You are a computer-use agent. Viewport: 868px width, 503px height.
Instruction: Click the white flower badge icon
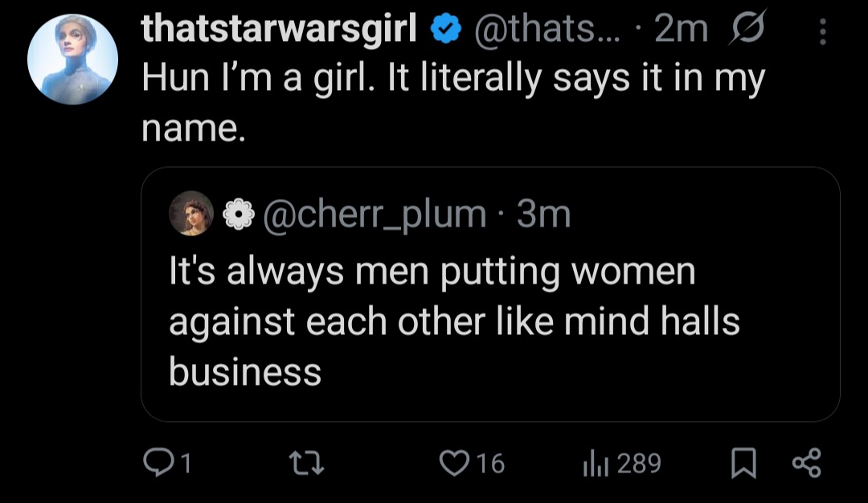(238, 215)
